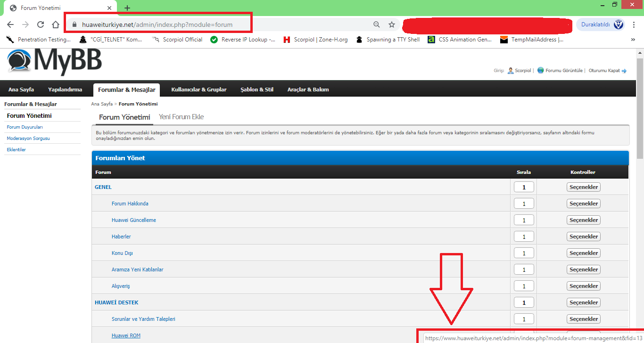Open the Scorpiol Official bookmark

click(x=177, y=40)
